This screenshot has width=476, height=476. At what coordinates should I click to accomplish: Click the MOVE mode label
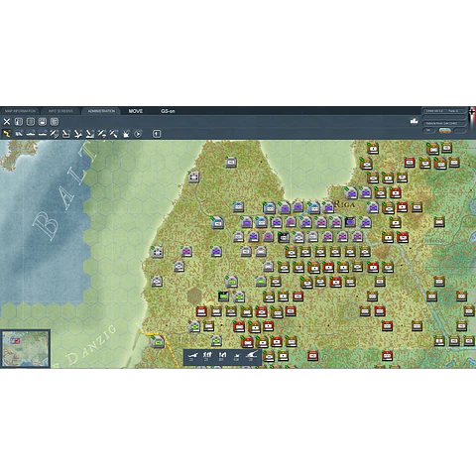(136, 111)
